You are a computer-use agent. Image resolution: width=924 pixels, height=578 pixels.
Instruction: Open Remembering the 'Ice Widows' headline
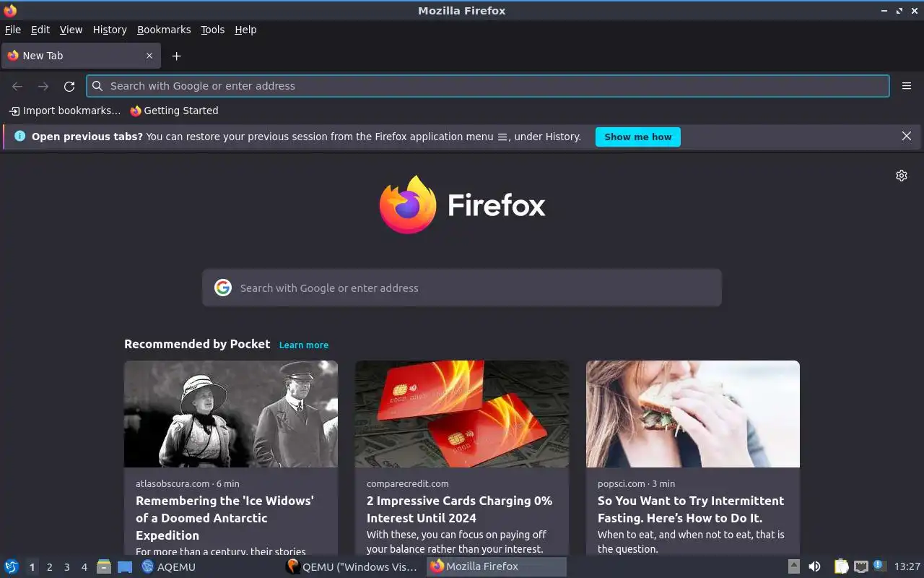click(x=225, y=518)
